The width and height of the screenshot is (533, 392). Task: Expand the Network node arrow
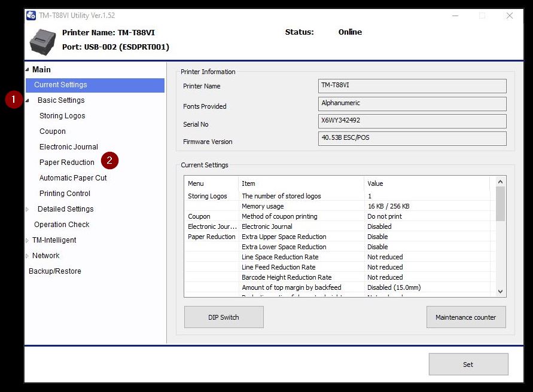point(27,256)
